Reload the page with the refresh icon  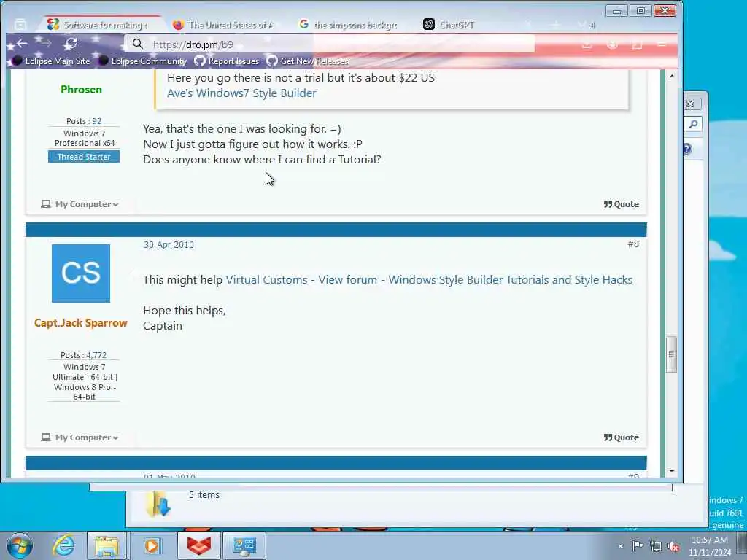coord(71,44)
